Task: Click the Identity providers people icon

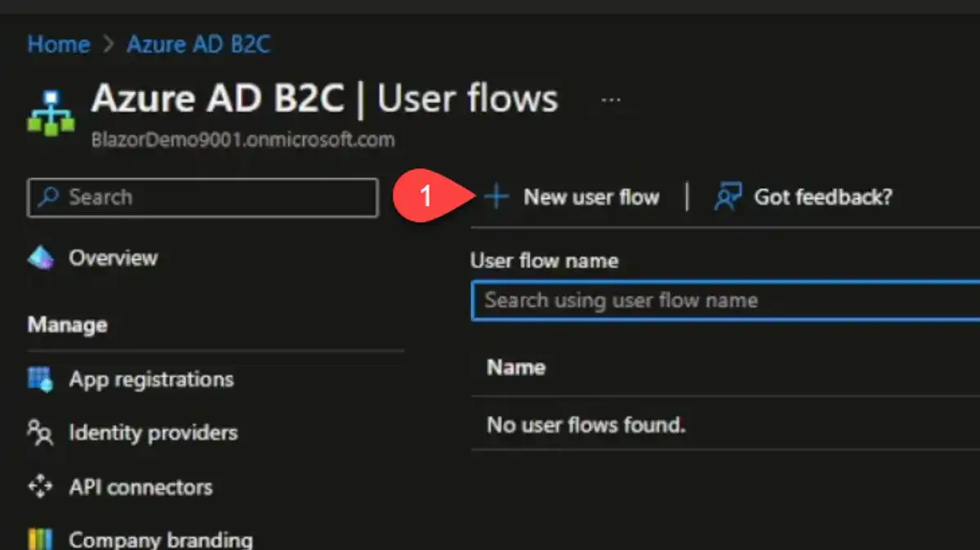Action: click(x=40, y=432)
